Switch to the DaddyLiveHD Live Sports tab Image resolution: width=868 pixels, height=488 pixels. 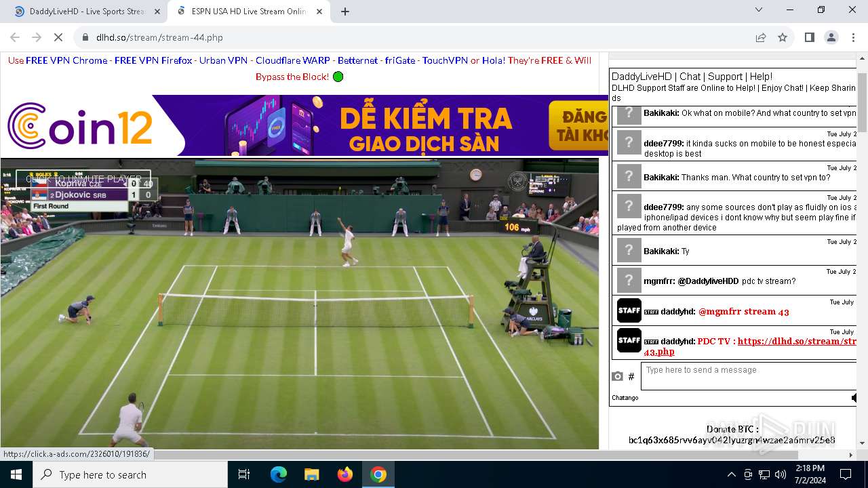pyautogui.click(x=86, y=12)
